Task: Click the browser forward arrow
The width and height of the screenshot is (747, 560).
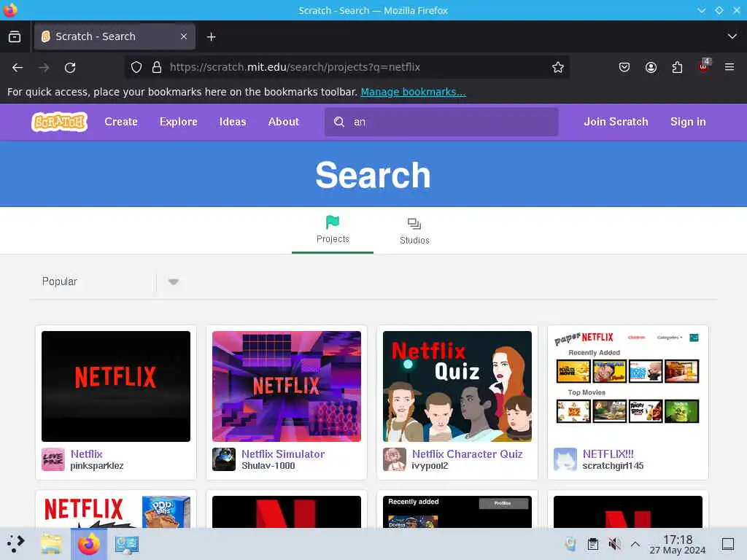Action: 44,68
